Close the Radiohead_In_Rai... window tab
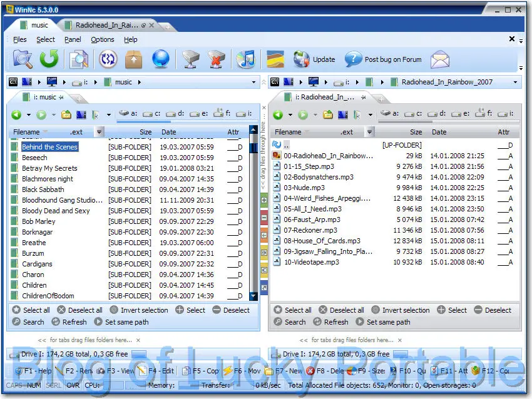This screenshot has height=399, width=532. pos(151,25)
